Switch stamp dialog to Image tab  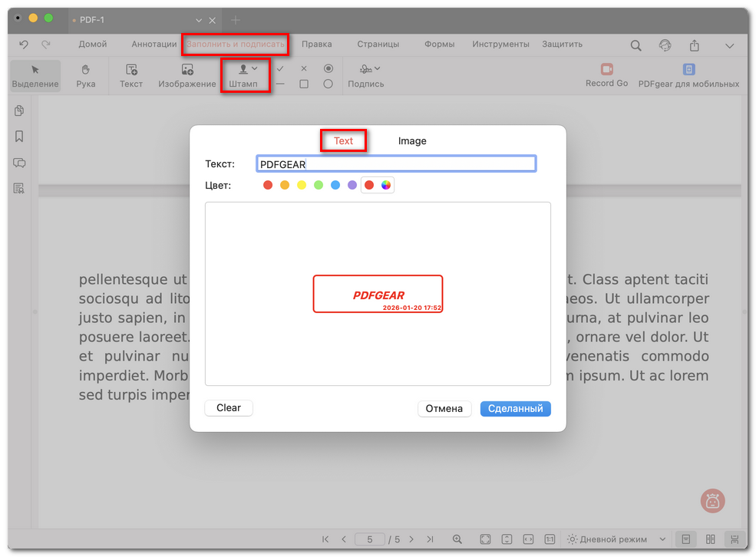click(412, 140)
